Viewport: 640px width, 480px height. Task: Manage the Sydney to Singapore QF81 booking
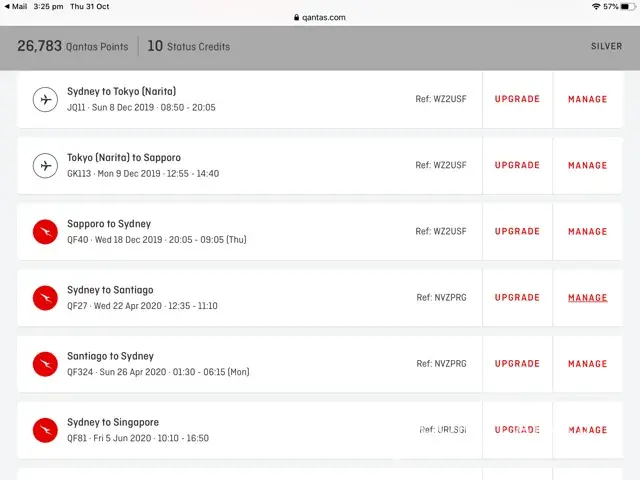pyautogui.click(x=587, y=430)
